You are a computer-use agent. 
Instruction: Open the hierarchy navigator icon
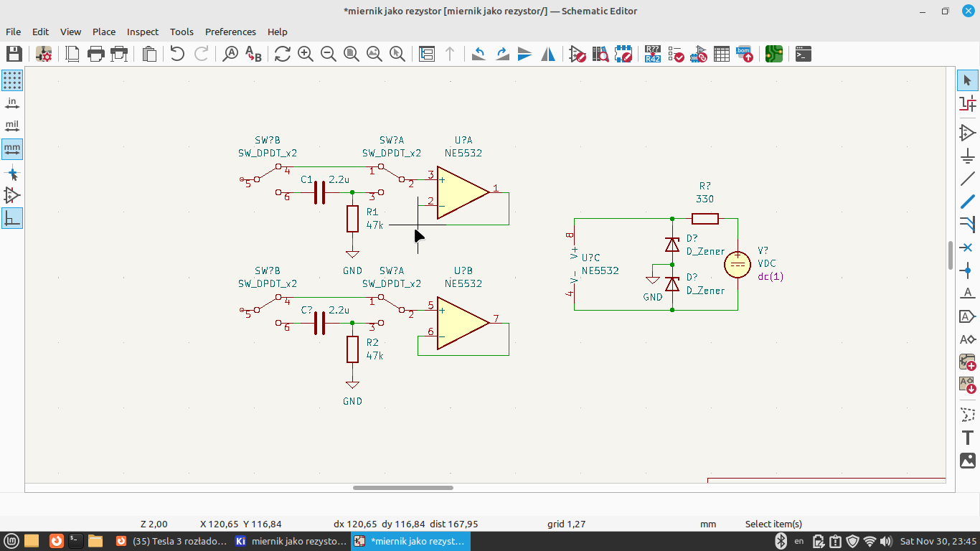(427, 54)
